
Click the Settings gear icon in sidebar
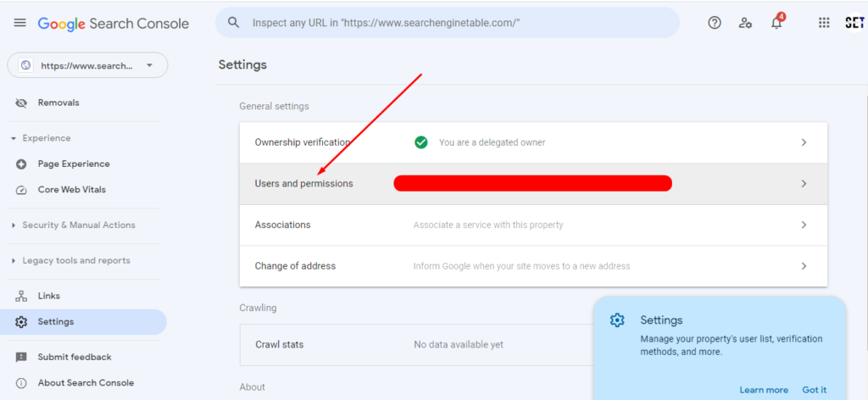click(21, 322)
